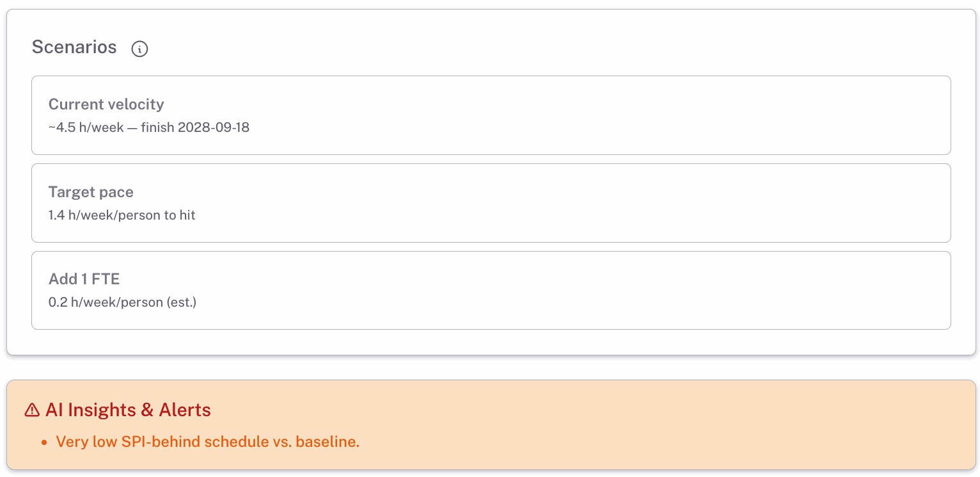
Task: Click the orange bullet before the SPI alert
Action: point(44,442)
